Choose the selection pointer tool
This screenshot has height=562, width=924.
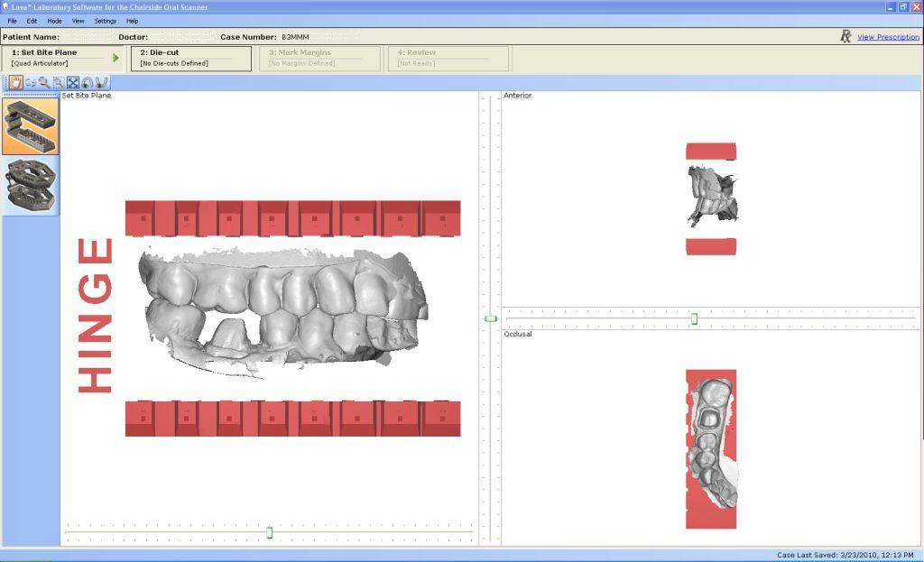(58, 82)
